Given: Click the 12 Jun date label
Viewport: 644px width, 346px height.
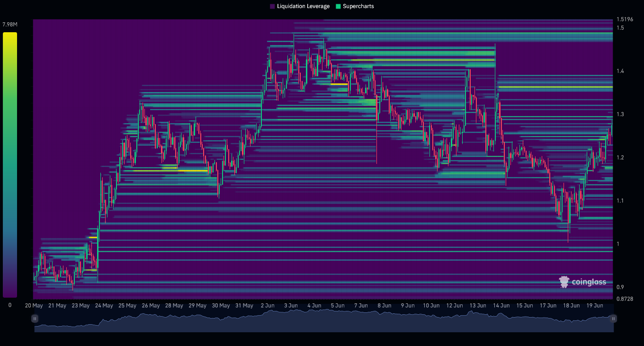Looking at the screenshot, I should point(454,306).
